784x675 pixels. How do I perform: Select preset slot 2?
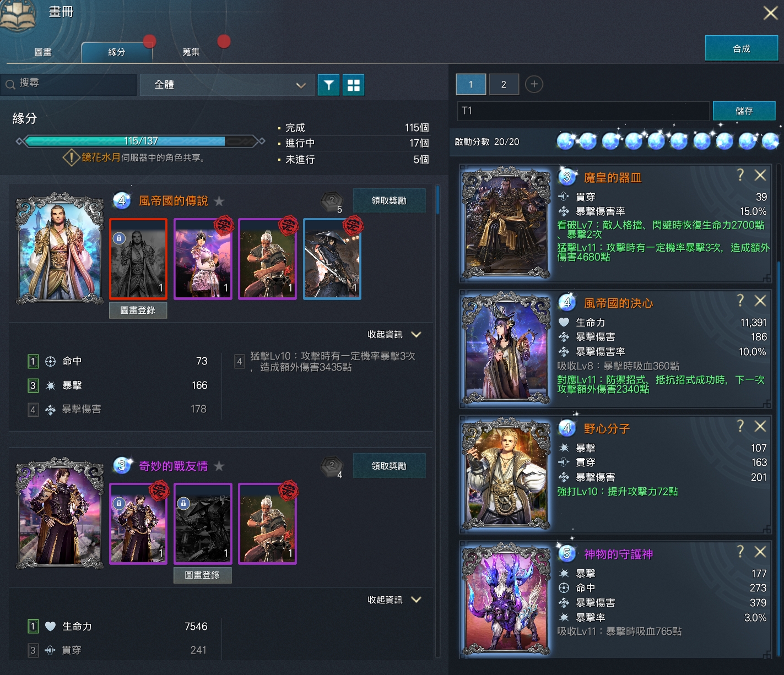(503, 84)
